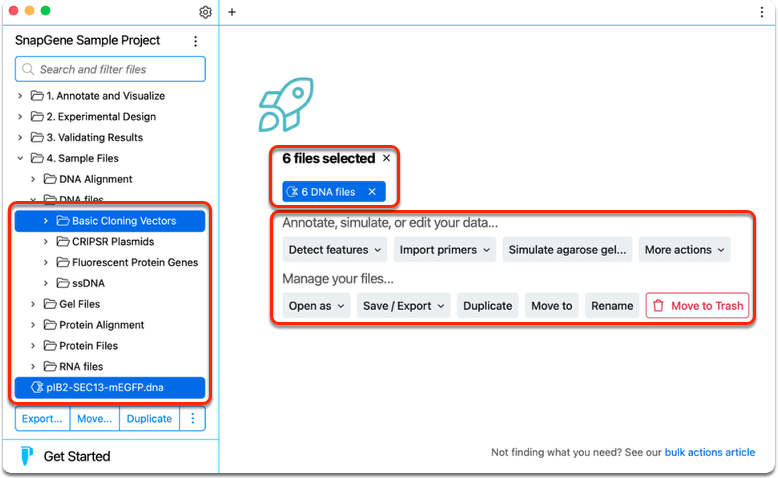Open the bulk actions article link

(710, 452)
